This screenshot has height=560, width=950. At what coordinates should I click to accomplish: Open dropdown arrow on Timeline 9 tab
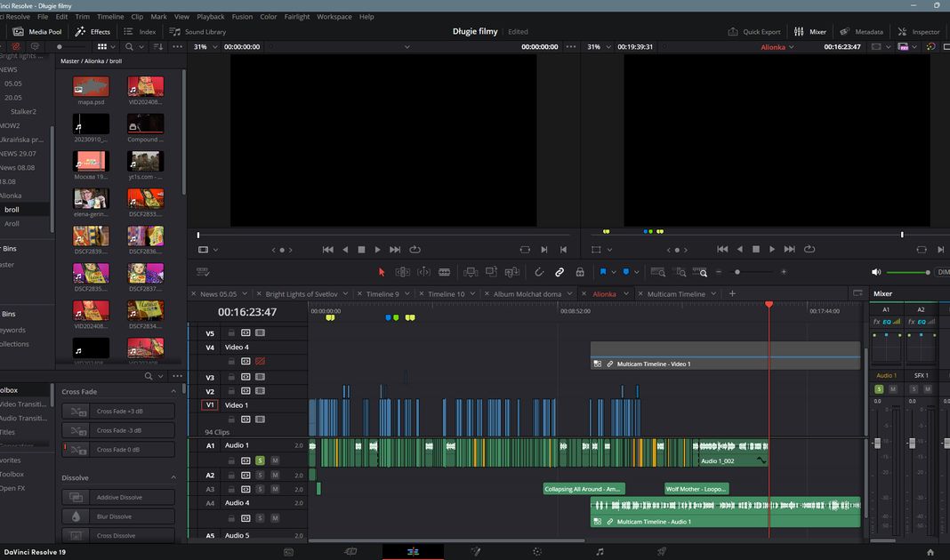pyautogui.click(x=408, y=294)
